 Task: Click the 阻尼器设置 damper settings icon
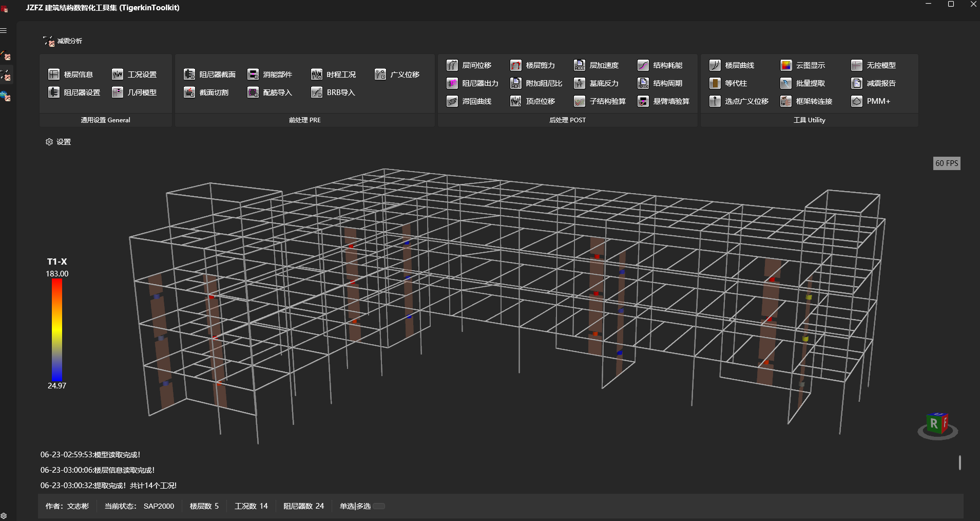pos(54,92)
